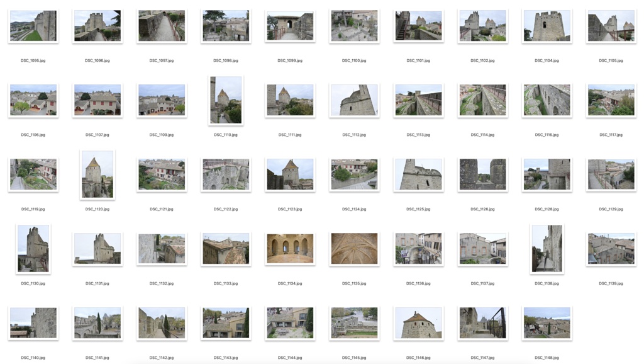The width and height of the screenshot is (644, 364).
Task: Choose the DSC_1144.jpg courtyard thumbnail
Action: pos(290,323)
